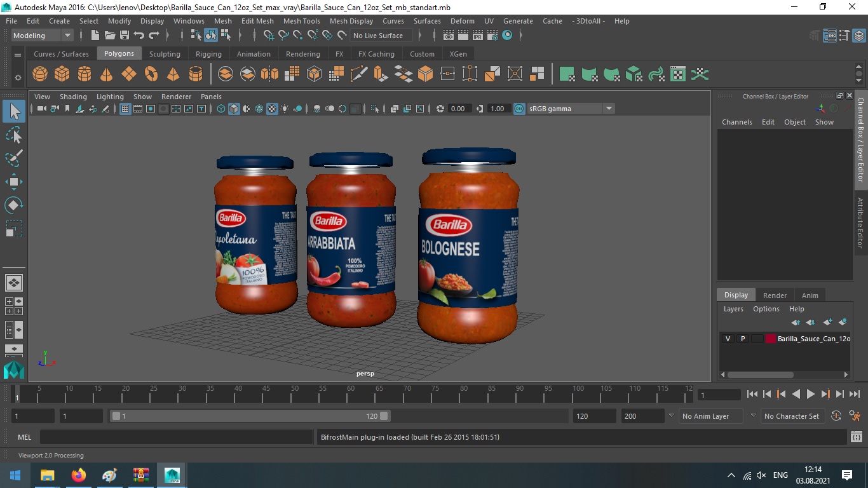Toggle layer playback P box
Image resolution: width=868 pixels, height=488 pixels.
click(x=742, y=339)
